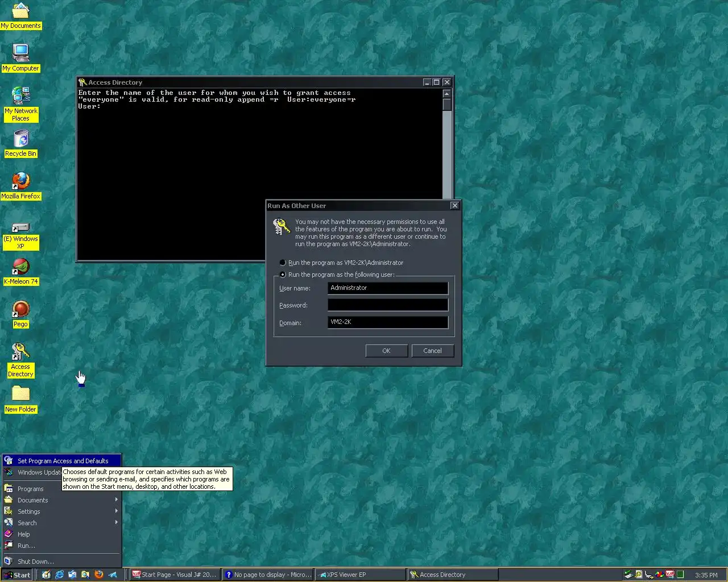The image size is (728, 582).
Task: Click the first quick launch icon beside Start
Action: click(46, 575)
